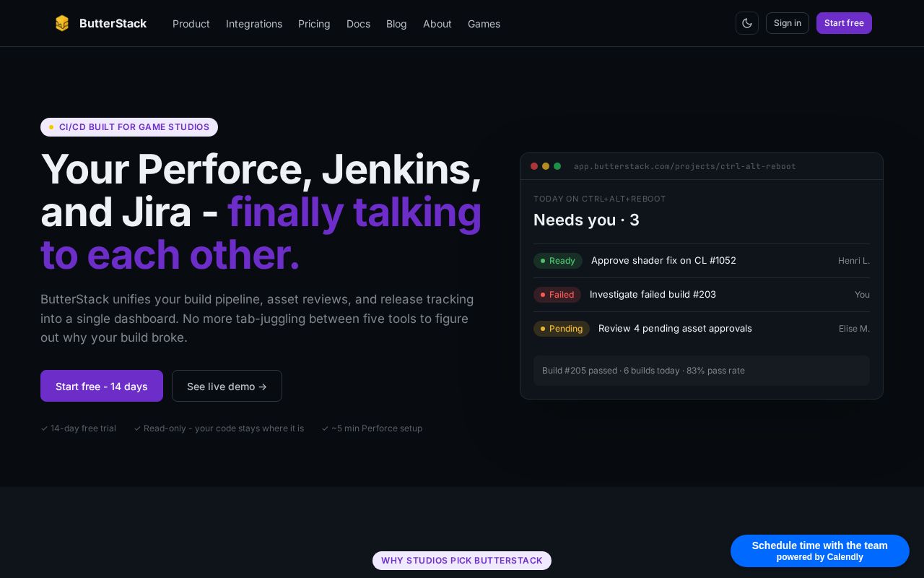924x578 pixels.
Task: Click the yellow window dot in preview
Action: coord(546,166)
